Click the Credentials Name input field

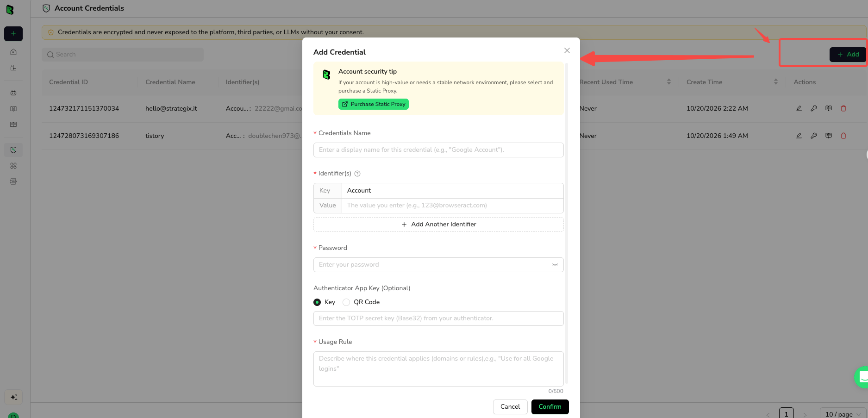[438, 150]
